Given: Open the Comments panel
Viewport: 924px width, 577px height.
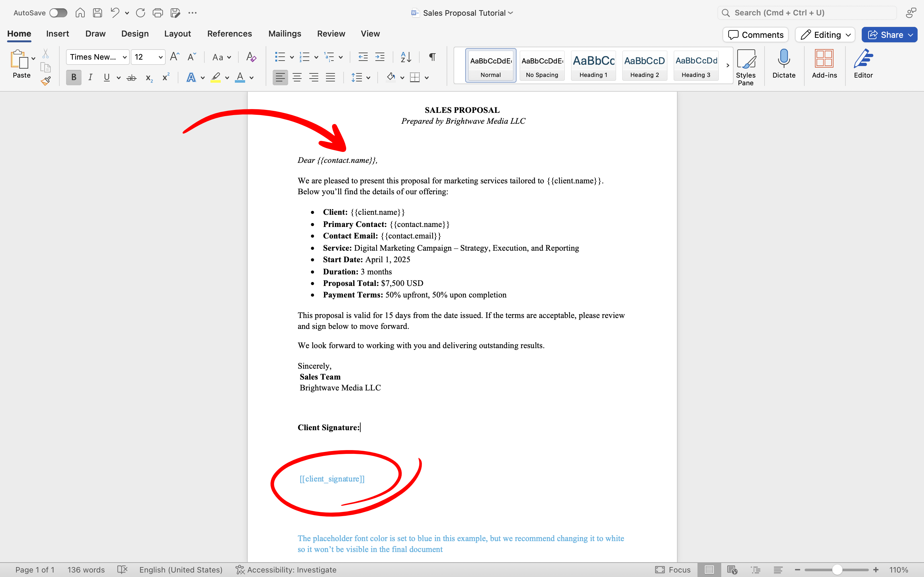Looking at the screenshot, I should [x=755, y=34].
